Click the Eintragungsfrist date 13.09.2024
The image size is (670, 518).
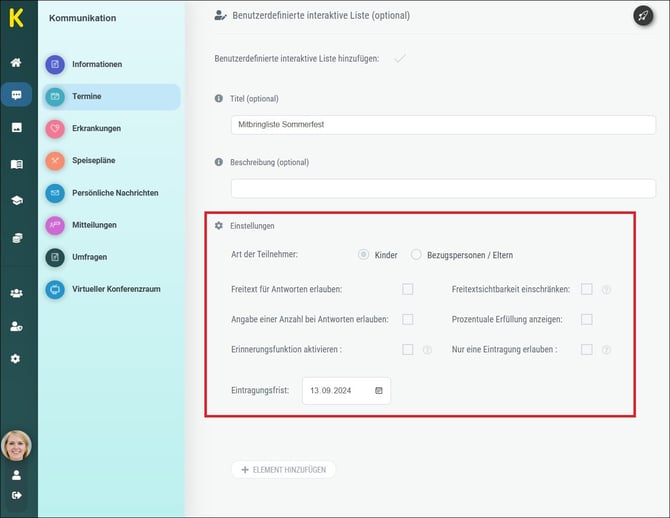331,391
